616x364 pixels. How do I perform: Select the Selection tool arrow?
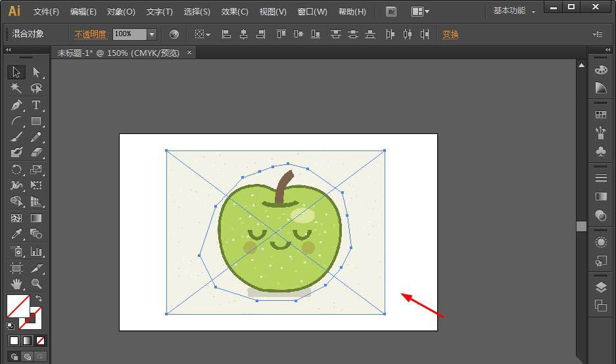16,72
